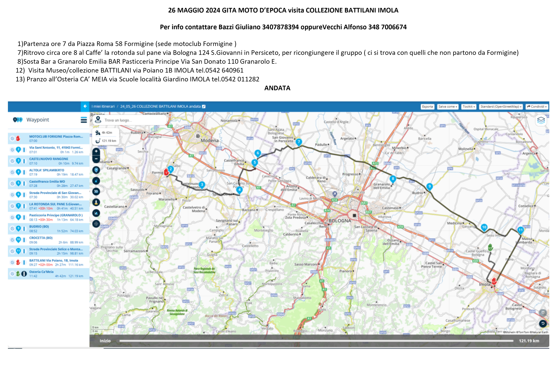555x392 pixels.
Task: Open the elevation profile chart tool
Action: coord(96,213)
